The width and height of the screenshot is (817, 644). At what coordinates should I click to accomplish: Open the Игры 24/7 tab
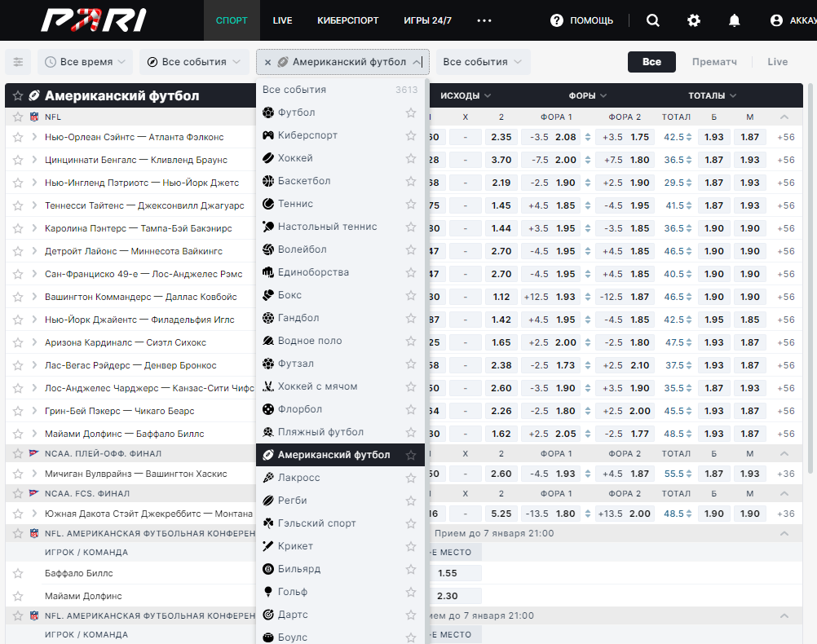point(428,20)
